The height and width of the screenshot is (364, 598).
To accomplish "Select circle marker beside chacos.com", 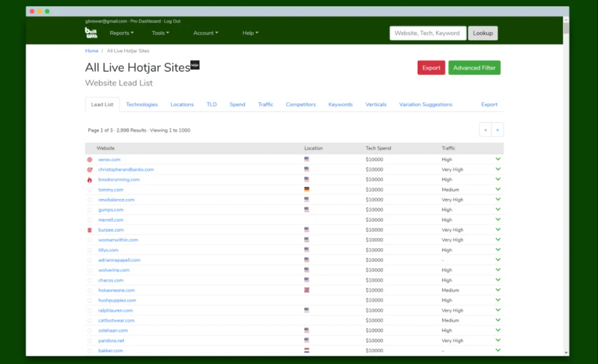I will coord(90,280).
